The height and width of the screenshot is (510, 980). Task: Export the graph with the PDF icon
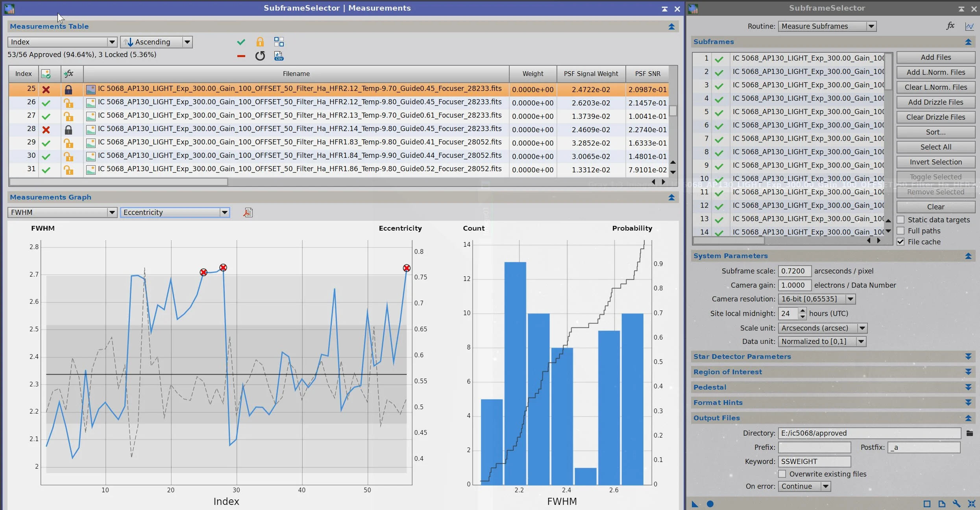(248, 213)
